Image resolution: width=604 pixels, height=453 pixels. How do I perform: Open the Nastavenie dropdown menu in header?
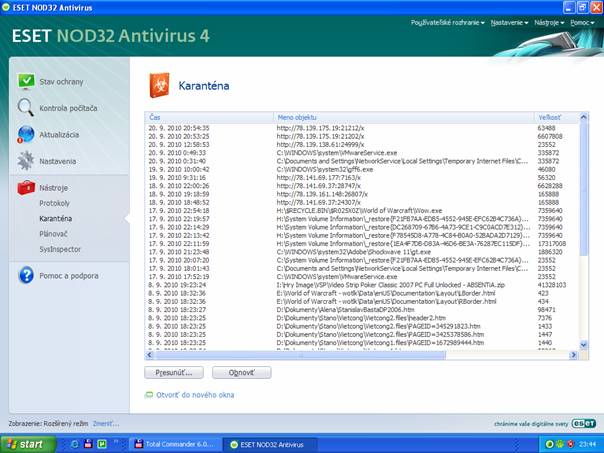(x=509, y=23)
